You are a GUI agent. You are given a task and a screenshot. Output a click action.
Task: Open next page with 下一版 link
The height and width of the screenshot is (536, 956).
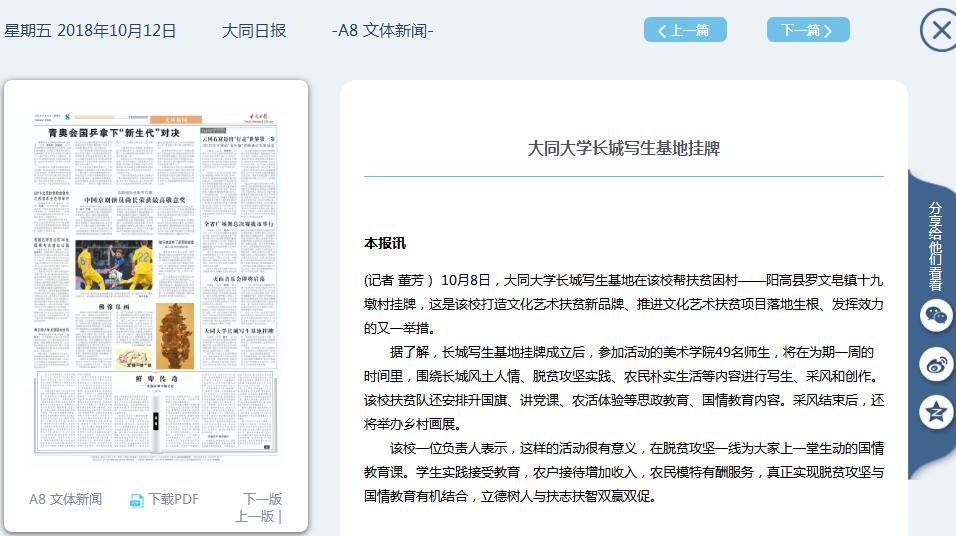263,499
